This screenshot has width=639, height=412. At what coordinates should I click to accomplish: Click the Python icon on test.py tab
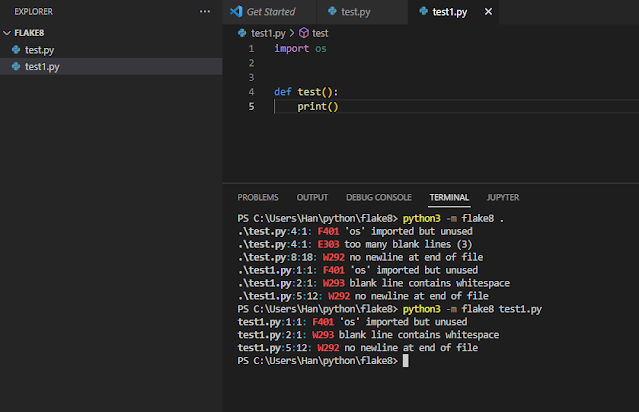tap(332, 11)
